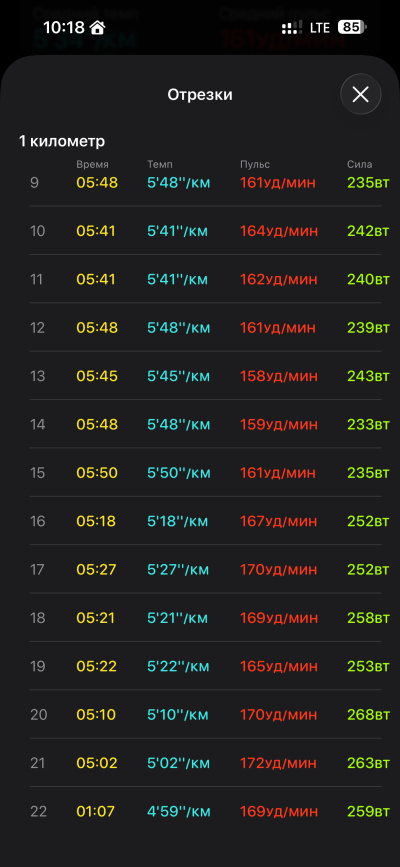Tap heart rate 158уд/мин in row 13
This screenshot has width=400, height=867.
279,376
